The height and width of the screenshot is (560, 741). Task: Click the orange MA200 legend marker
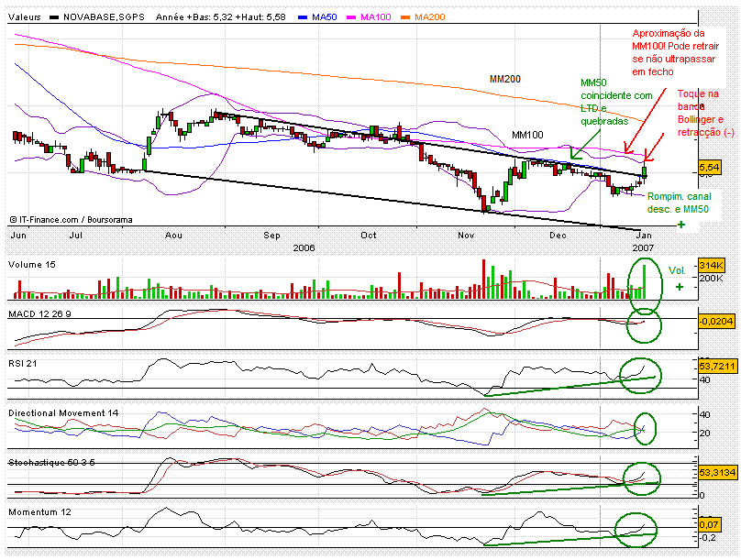pos(405,17)
